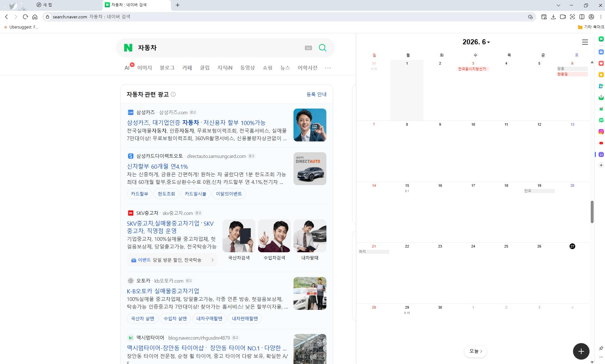Click the green magnifier search button

click(x=322, y=48)
